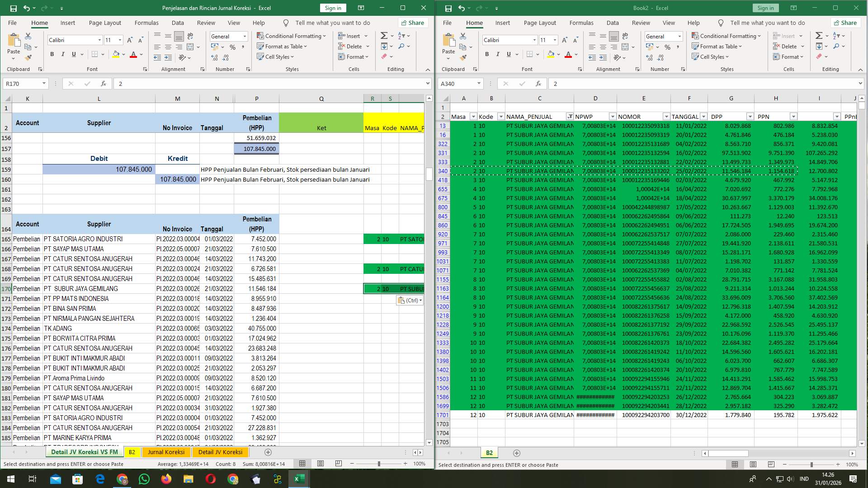
Task: Click the Sign in button
Action: 333,8
